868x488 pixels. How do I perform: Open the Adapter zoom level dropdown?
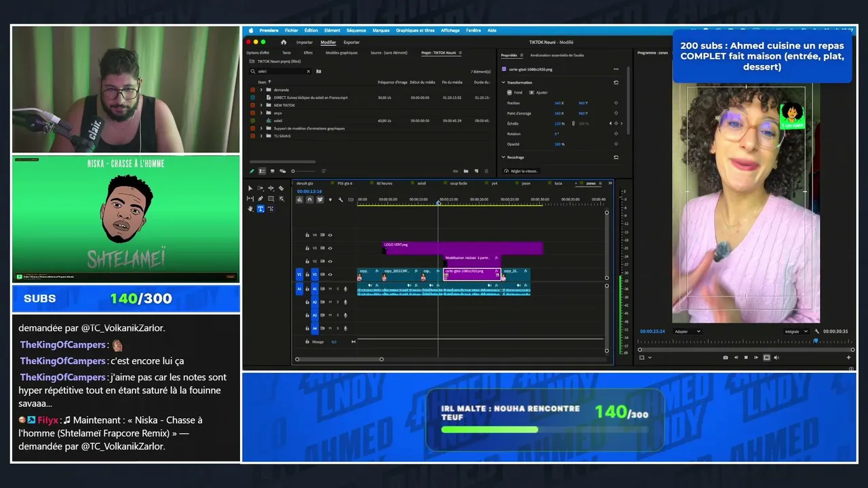point(688,331)
